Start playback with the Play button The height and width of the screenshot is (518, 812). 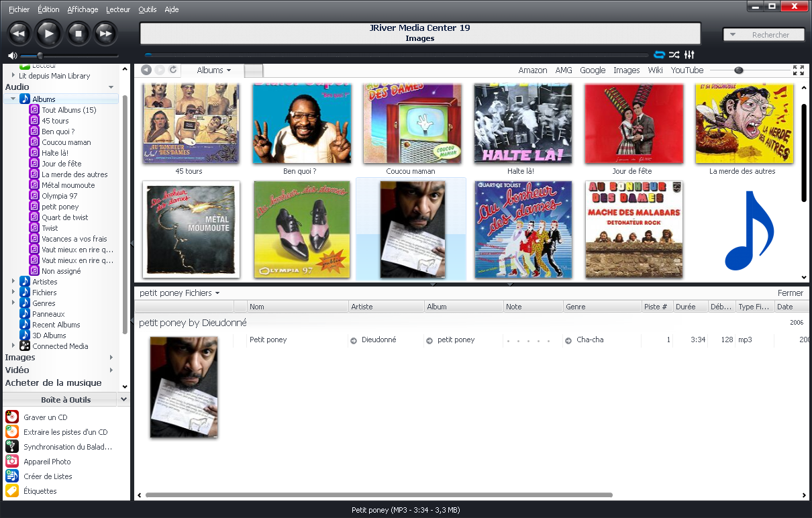48,33
